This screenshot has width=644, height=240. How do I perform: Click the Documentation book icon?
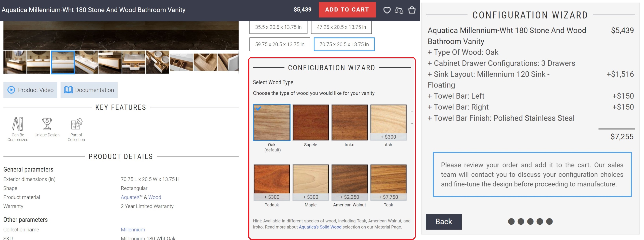68,90
